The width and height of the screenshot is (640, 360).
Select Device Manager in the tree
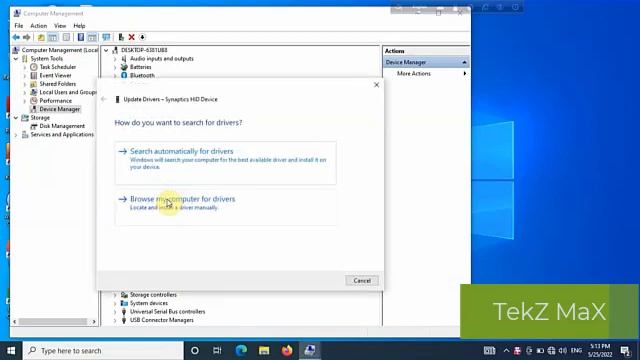click(60, 109)
